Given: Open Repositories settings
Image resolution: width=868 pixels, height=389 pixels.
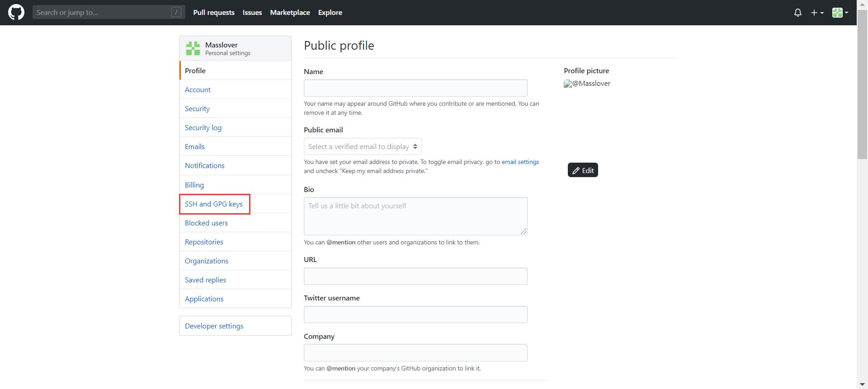Looking at the screenshot, I should pos(235,242).
